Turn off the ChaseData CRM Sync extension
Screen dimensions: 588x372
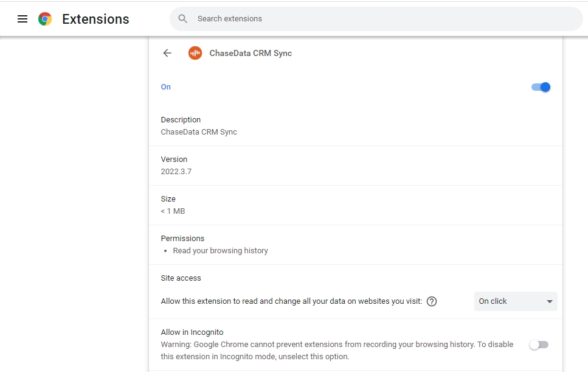(541, 87)
